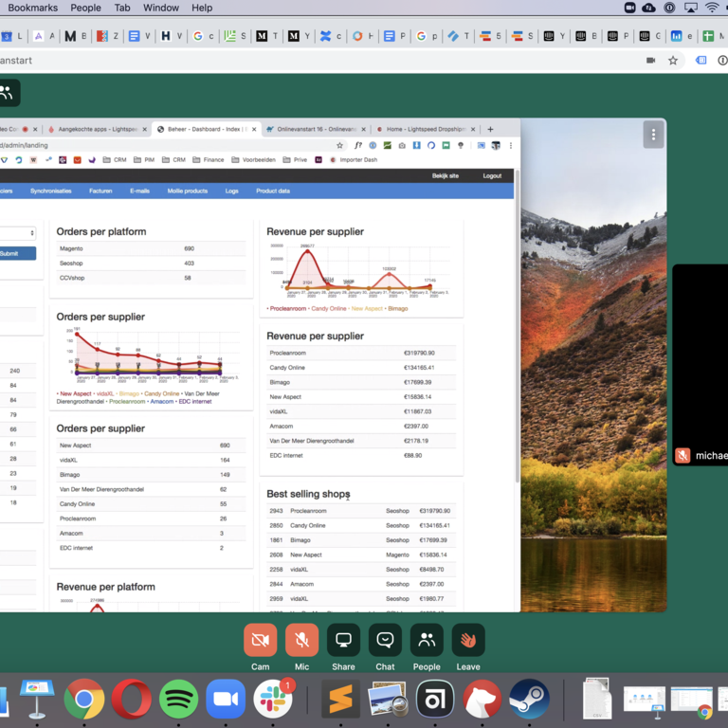The image size is (728, 728).
Task: Show the People participants list
Action: click(x=427, y=641)
